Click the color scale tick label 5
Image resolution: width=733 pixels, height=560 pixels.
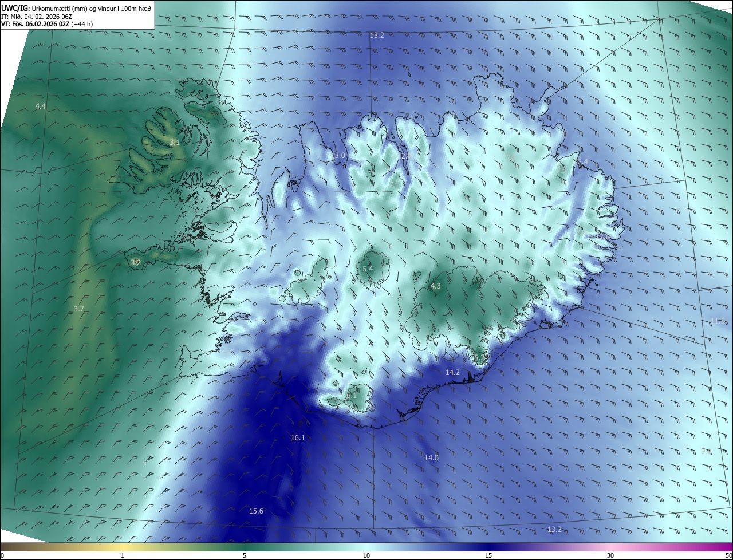(x=245, y=555)
